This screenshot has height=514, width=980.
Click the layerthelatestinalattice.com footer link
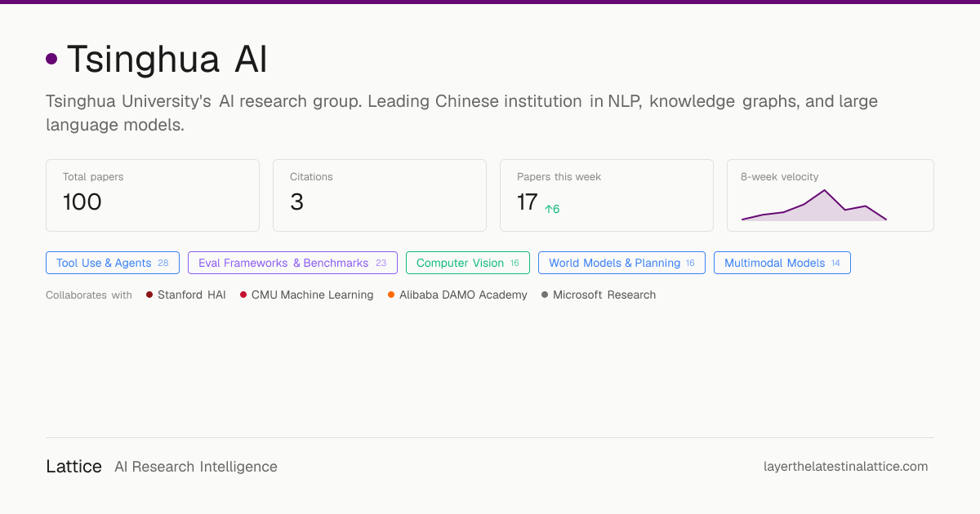pyautogui.click(x=846, y=467)
